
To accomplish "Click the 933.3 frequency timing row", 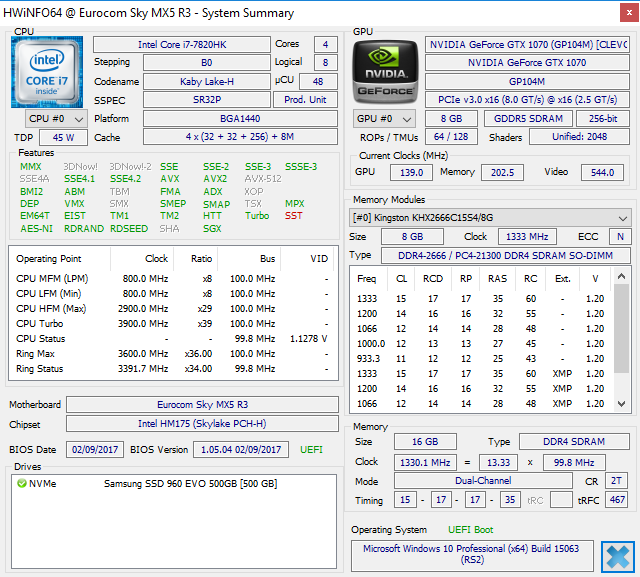I will 481,359.
